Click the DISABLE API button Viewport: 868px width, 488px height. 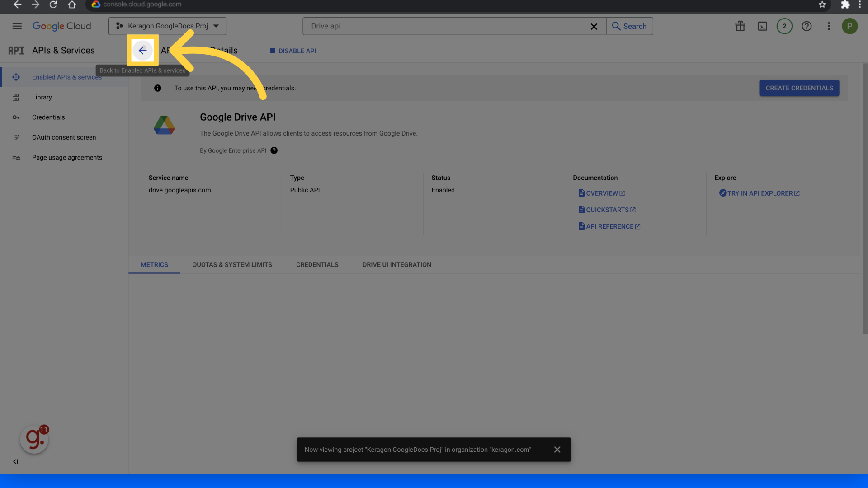click(x=293, y=51)
